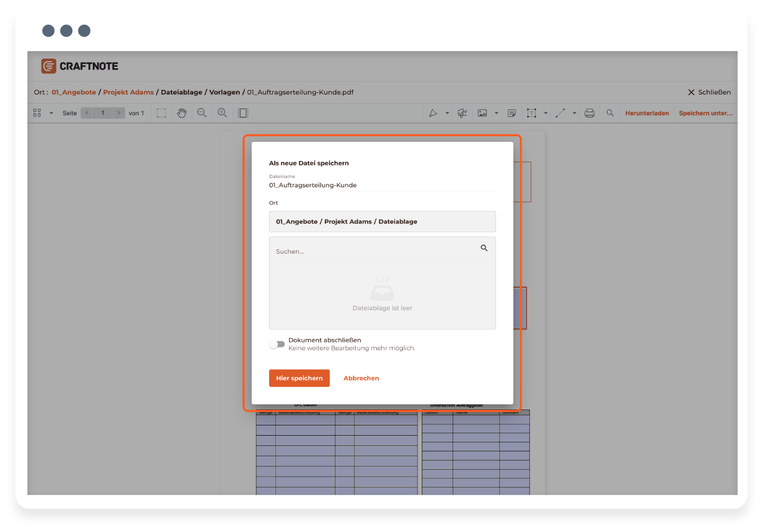Click the Dateiname input field

coord(382,185)
